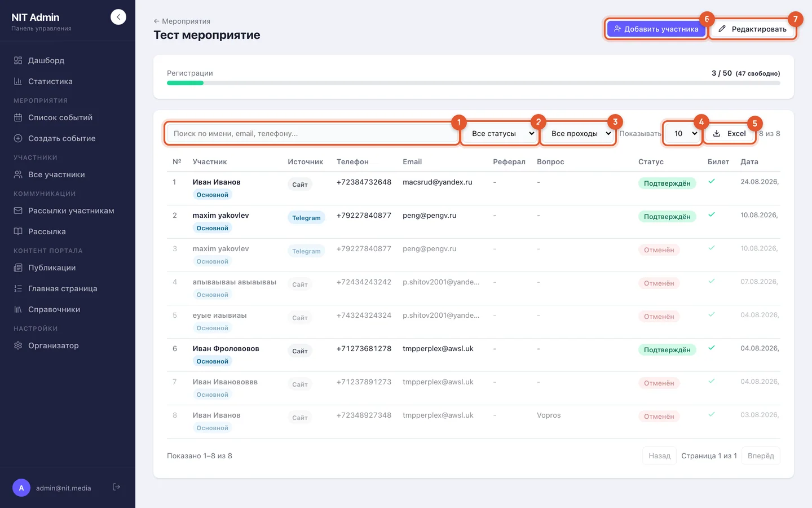The height and width of the screenshot is (508, 812).
Task: Click the admin avatar circle
Action: tap(21, 488)
